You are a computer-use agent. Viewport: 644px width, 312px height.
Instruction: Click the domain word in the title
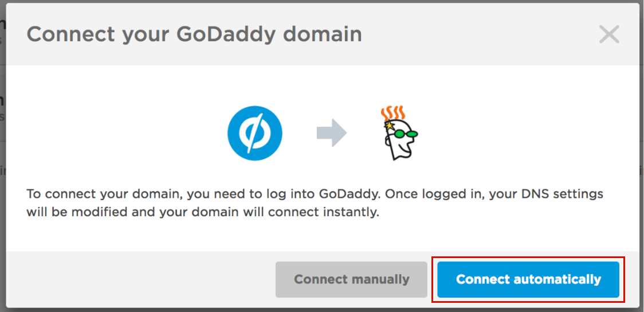(323, 34)
